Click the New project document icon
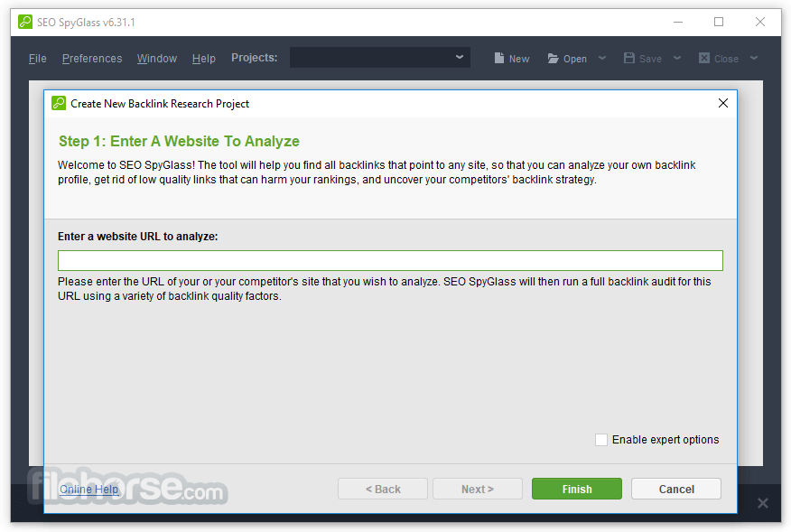The height and width of the screenshot is (532, 791). 499,58
